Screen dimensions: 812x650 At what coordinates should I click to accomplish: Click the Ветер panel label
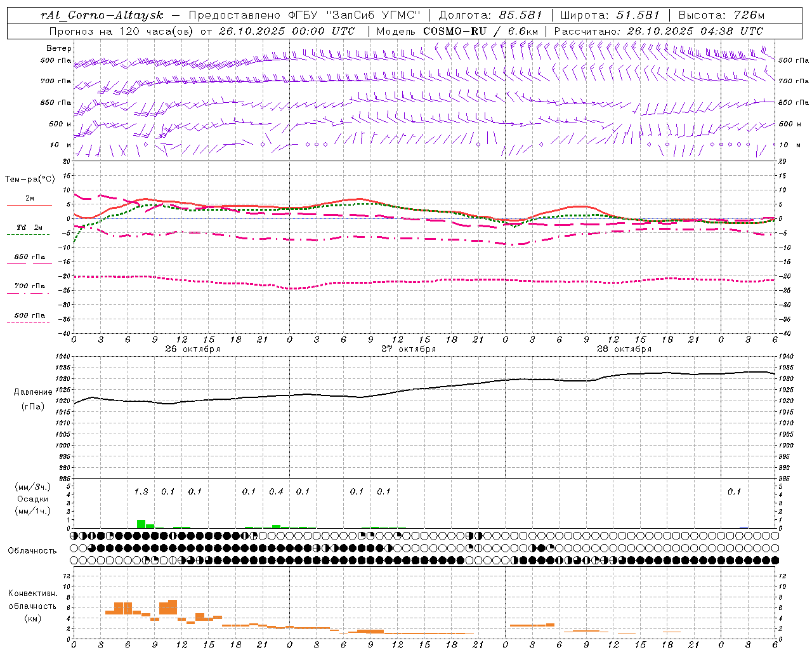59,48
